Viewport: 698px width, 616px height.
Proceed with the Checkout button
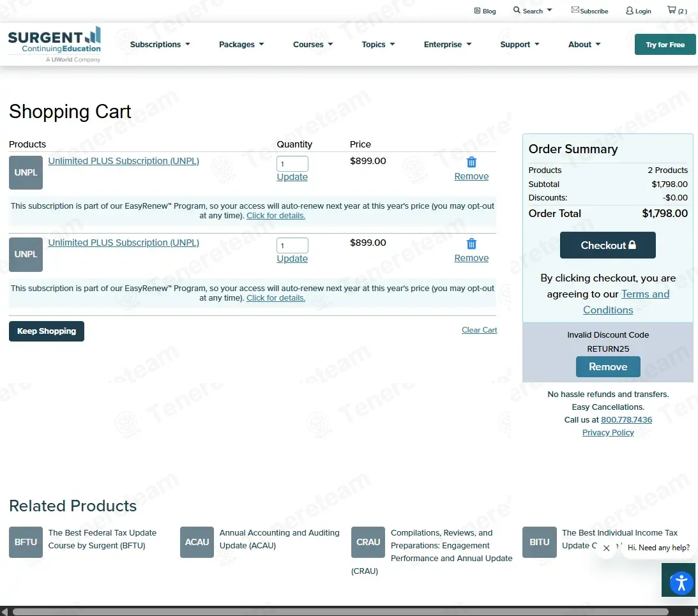coord(607,245)
